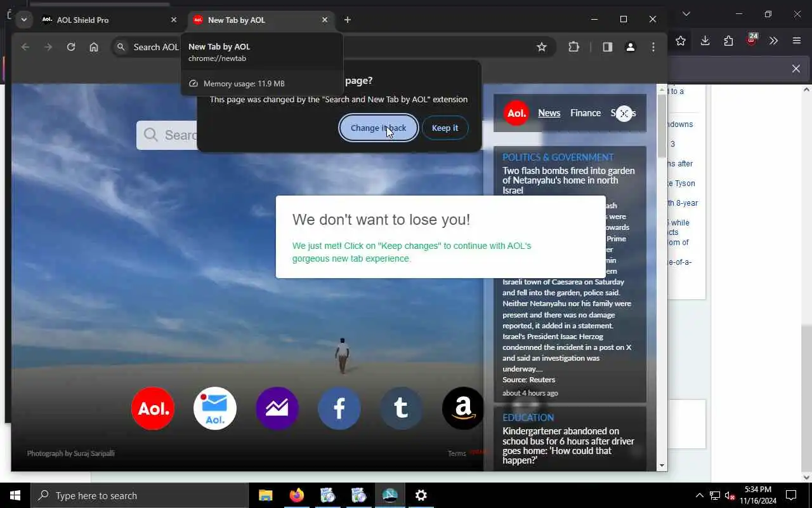812x508 pixels.
Task: Expand Firefox toolbar overflow chevrons
Action: point(773,41)
